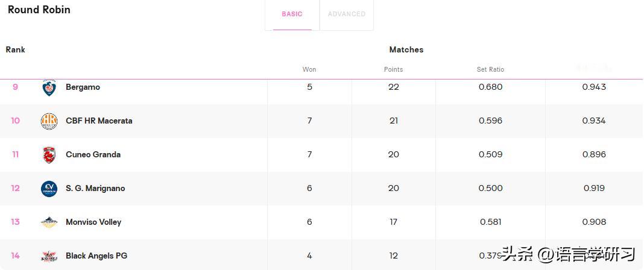The width and height of the screenshot is (644, 270).
Task: Open the Monviso Volley team link
Action: pos(93,222)
